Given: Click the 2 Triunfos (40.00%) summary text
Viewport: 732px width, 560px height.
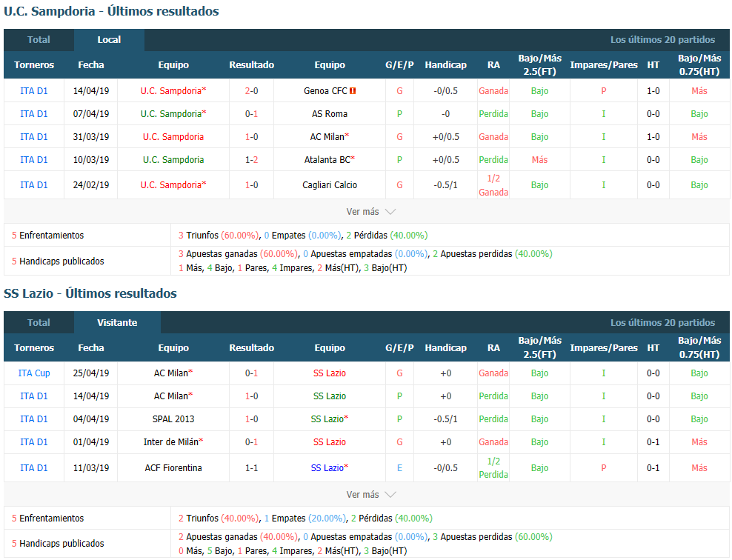Looking at the screenshot, I should (x=219, y=519).
